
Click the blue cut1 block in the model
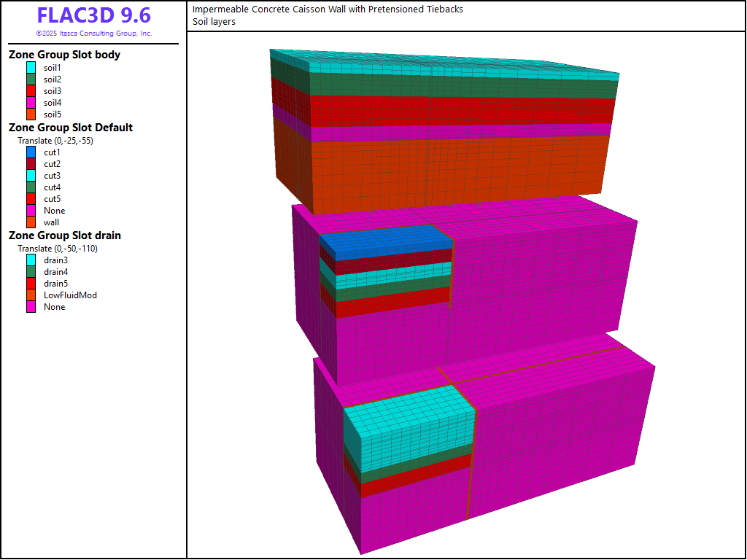click(x=387, y=241)
